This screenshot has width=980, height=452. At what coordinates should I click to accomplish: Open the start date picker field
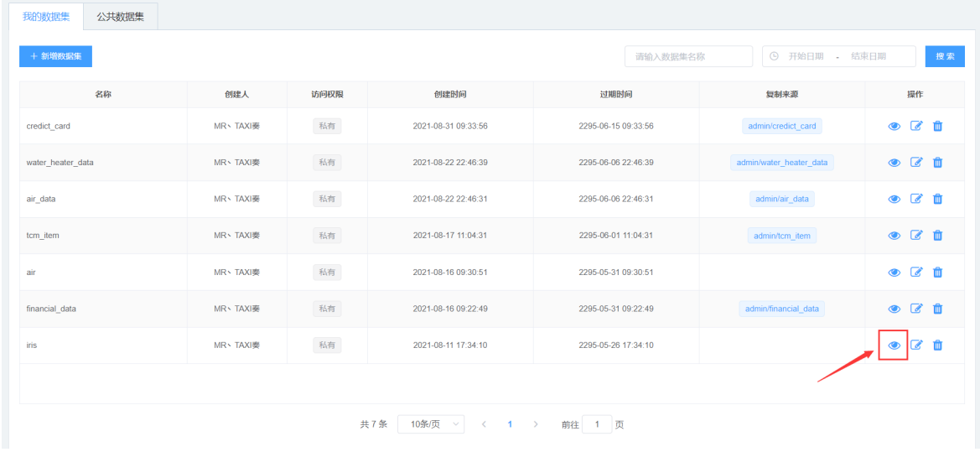[805, 56]
